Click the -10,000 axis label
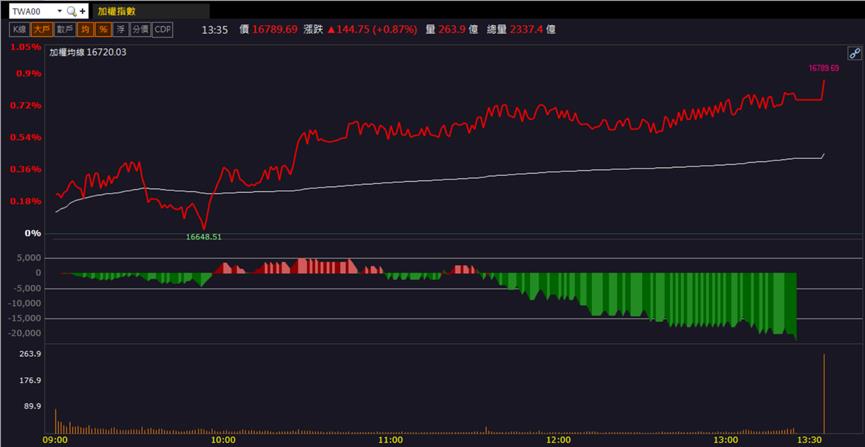 (25, 303)
